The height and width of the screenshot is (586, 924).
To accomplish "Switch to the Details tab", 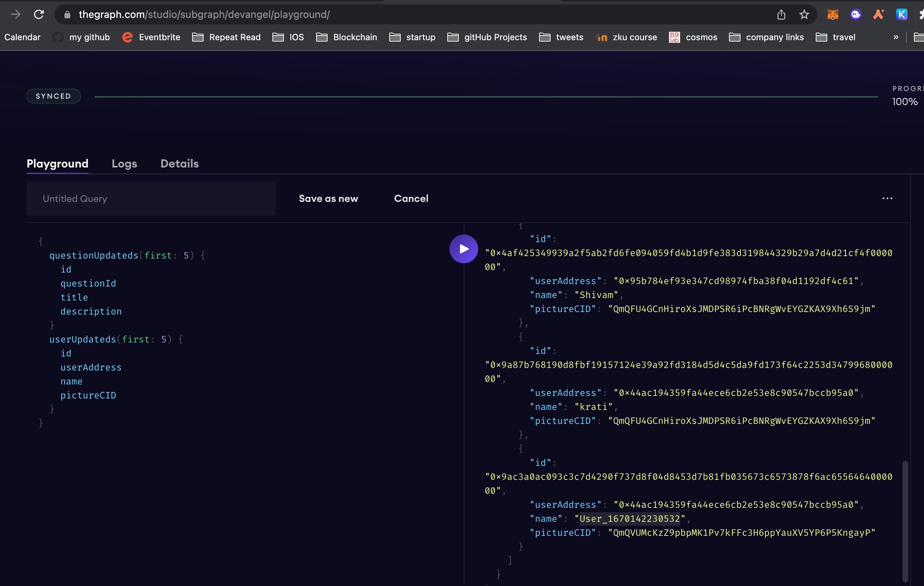I will pos(180,164).
